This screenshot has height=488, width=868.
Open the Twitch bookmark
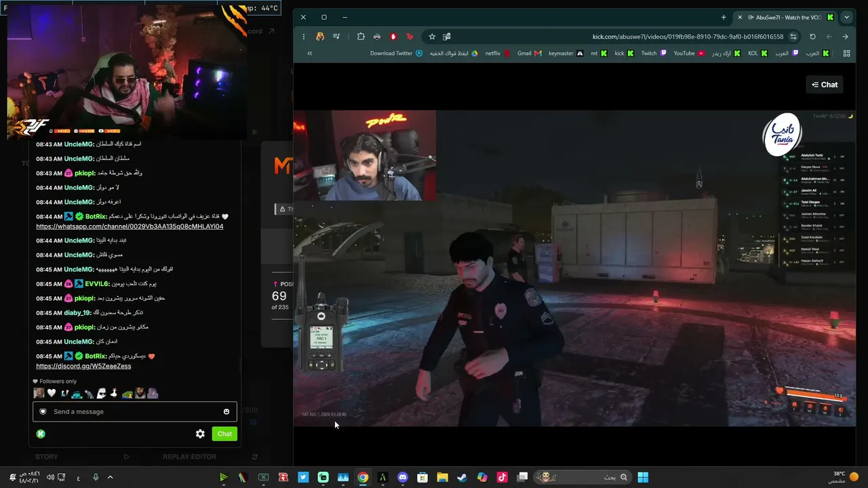[654, 54]
